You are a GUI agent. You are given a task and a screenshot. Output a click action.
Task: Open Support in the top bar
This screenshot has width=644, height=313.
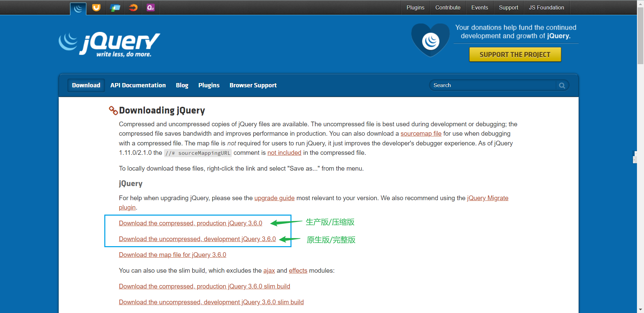pos(508,7)
